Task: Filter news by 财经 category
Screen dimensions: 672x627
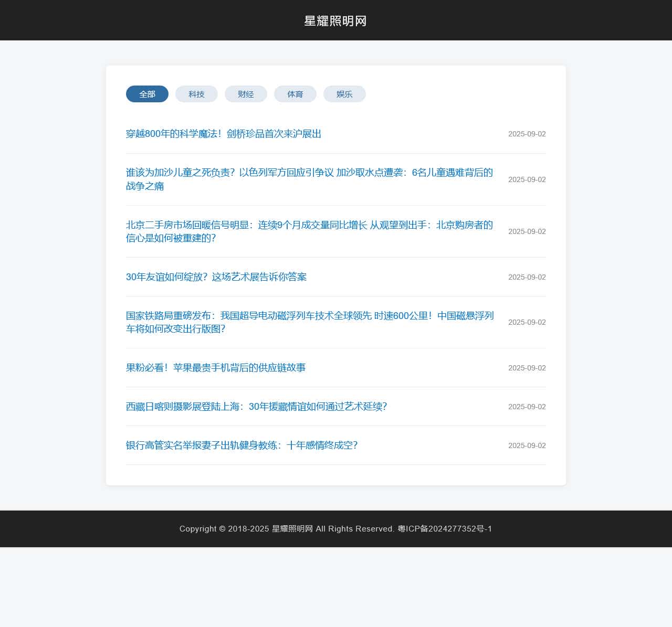Action: tap(246, 94)
